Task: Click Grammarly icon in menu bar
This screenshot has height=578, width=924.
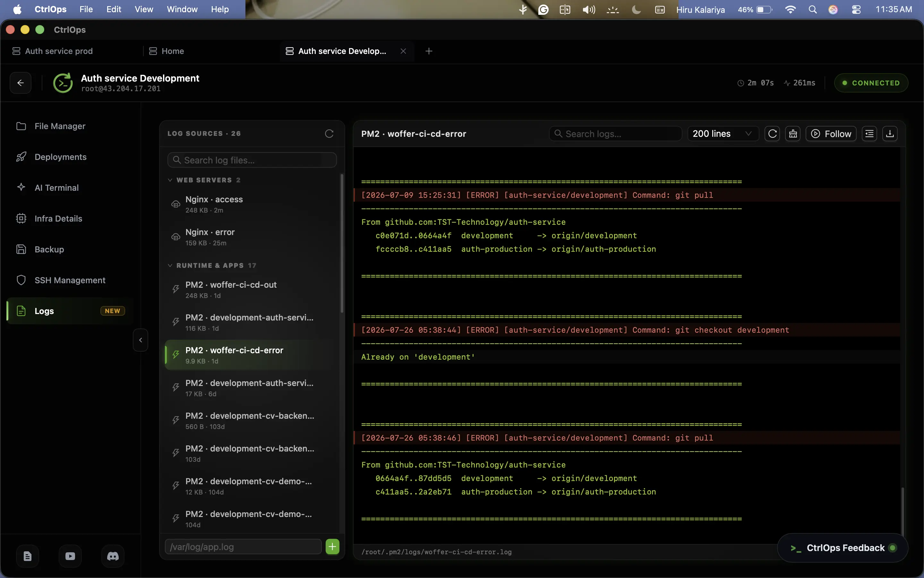Action: (543, 10)
